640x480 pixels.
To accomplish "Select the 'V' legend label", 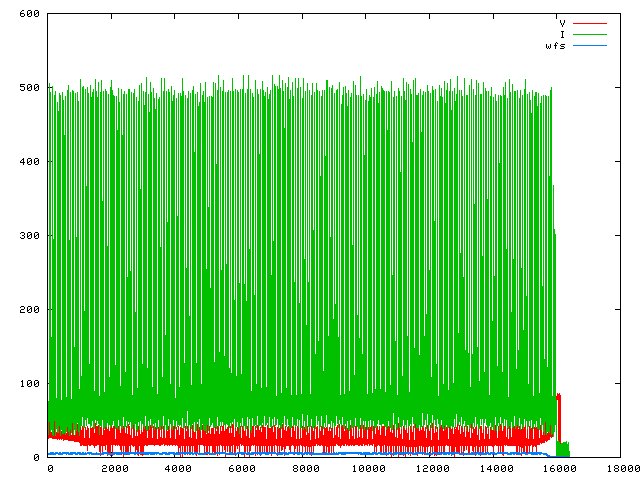I will point(563,22).
